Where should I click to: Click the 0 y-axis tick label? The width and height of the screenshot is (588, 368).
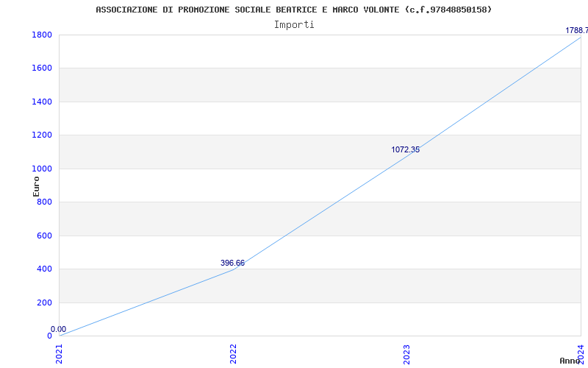49,336
